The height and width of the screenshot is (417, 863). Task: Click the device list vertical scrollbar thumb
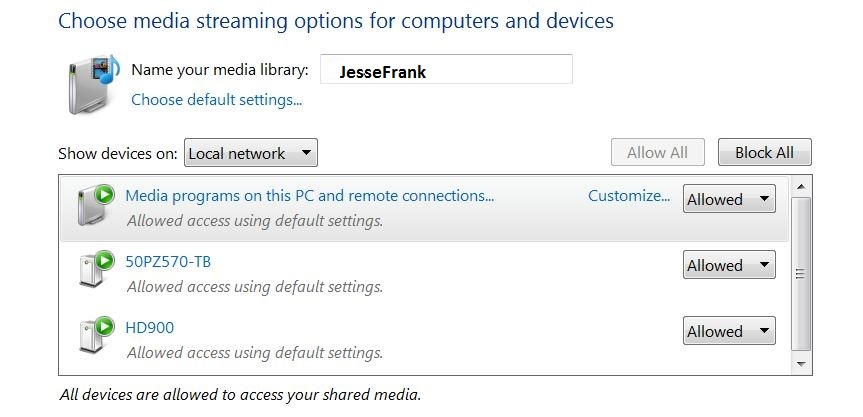click(x=801, y=273)
